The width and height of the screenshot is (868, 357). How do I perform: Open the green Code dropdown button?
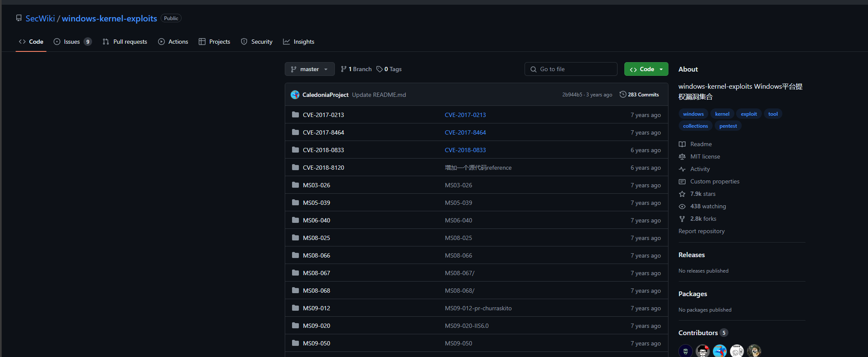click(x=646, y=69)
